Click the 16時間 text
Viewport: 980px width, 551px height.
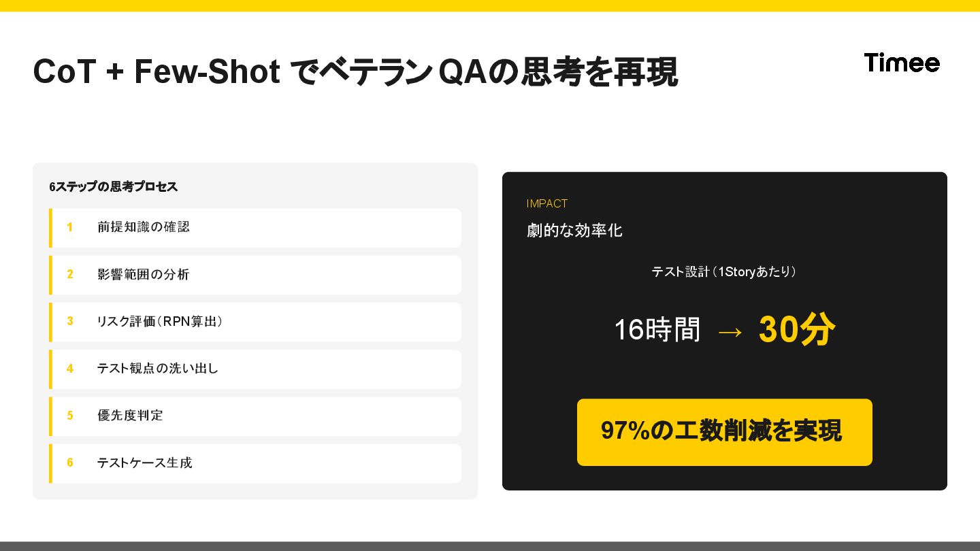657,330
